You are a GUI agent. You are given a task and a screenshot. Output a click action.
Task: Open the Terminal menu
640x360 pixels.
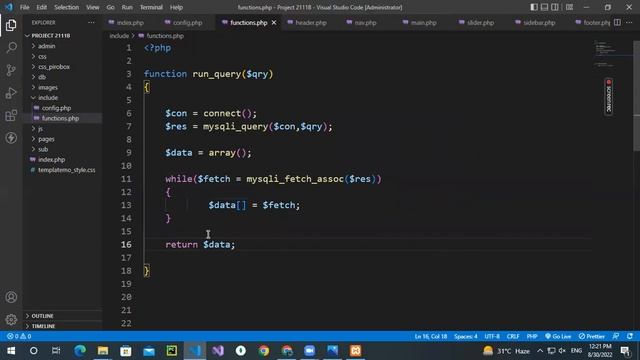(151, 7)
